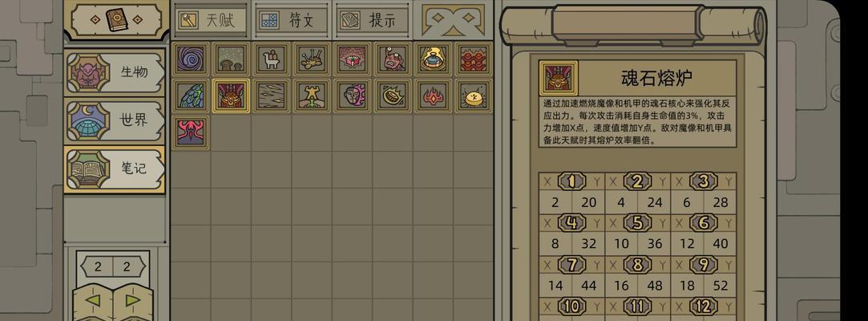Go to next page with right arrow
Screen dimensions: 868x321
[x=133, y=302]
